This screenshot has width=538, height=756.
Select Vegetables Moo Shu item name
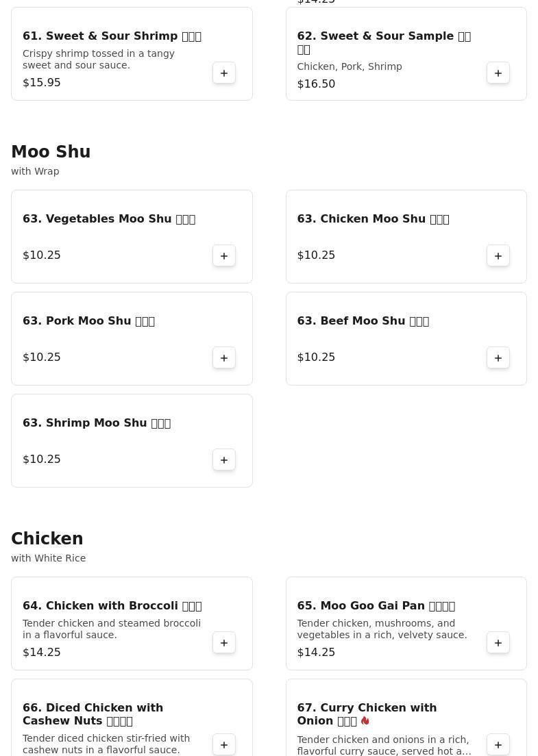[x=109, y=219]
